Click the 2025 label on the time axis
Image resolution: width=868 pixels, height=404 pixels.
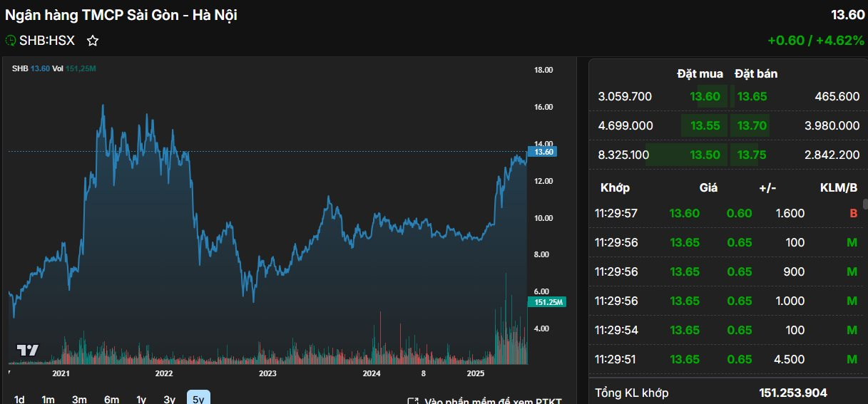(474, 373)
